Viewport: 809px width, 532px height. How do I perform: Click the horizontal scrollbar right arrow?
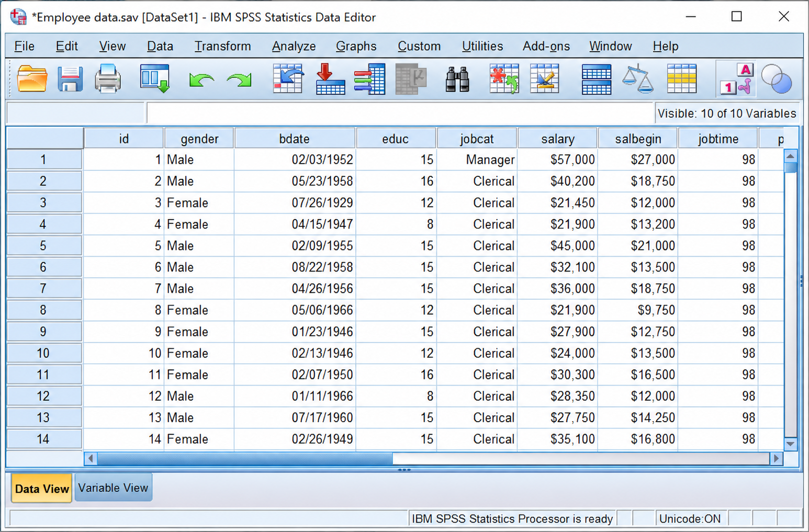pyautogui.click(x=777, y=459)
